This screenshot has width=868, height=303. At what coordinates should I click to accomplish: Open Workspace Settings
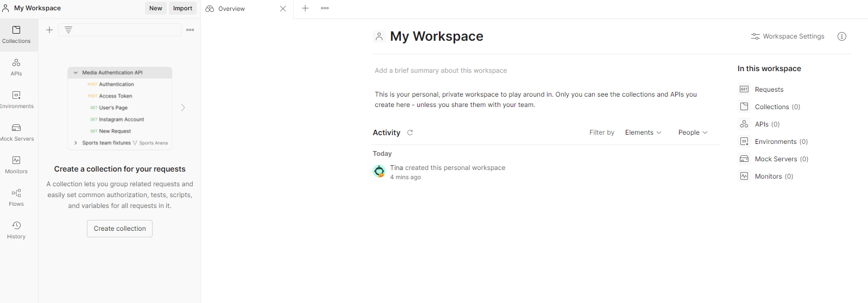click(x=788, y=36)
